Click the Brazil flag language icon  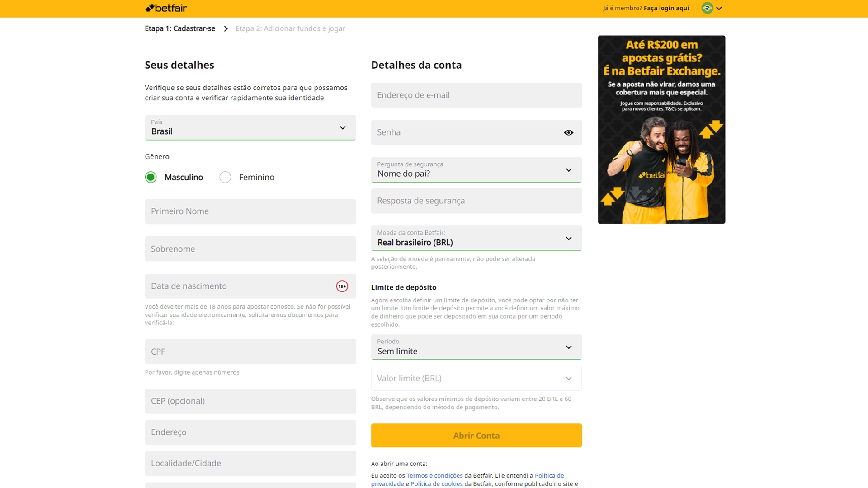coord(707,8)
